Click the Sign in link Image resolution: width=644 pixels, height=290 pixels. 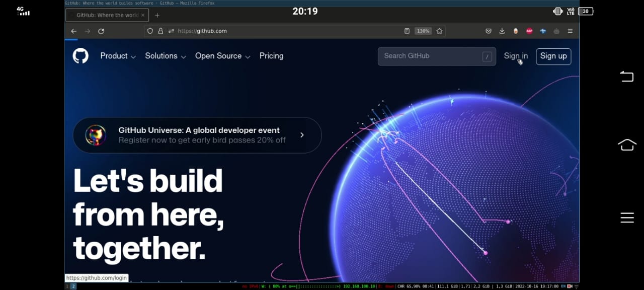[x=516, y=56]
